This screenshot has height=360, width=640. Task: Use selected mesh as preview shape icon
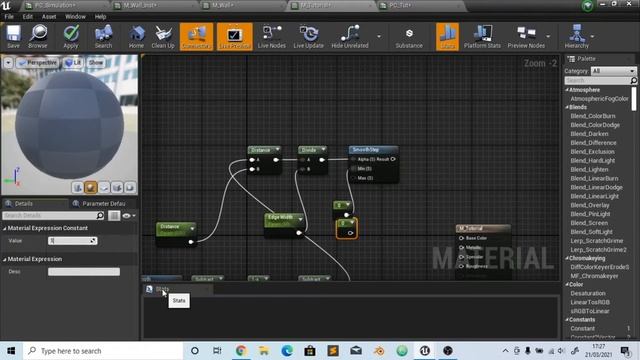[130, 187]
